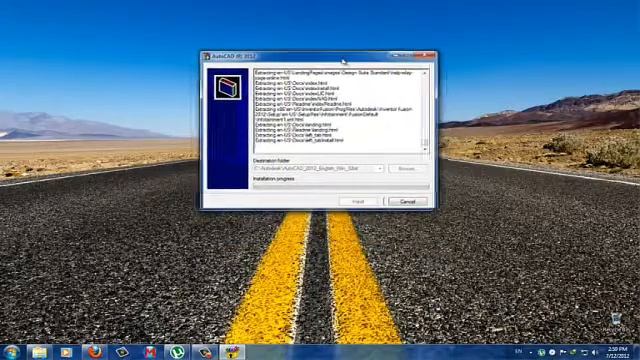Screen dimensions: 640x360
Task: Click the greyed-out Browse button
Action: point(407,169)
